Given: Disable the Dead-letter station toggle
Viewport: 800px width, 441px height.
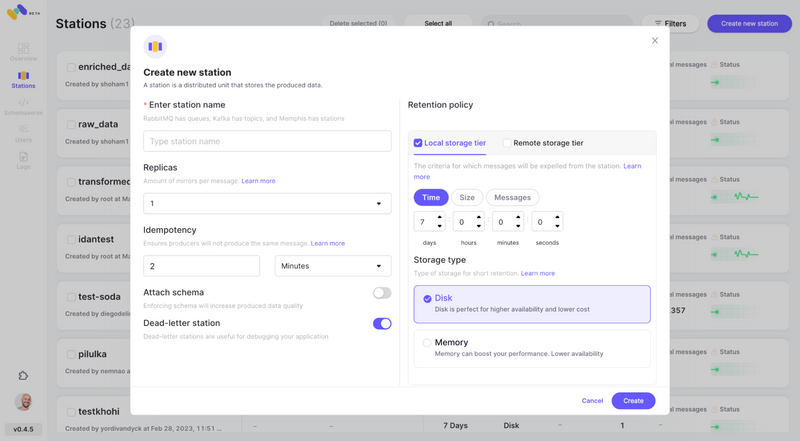Looking at the screenshot, I should [382, 324].
